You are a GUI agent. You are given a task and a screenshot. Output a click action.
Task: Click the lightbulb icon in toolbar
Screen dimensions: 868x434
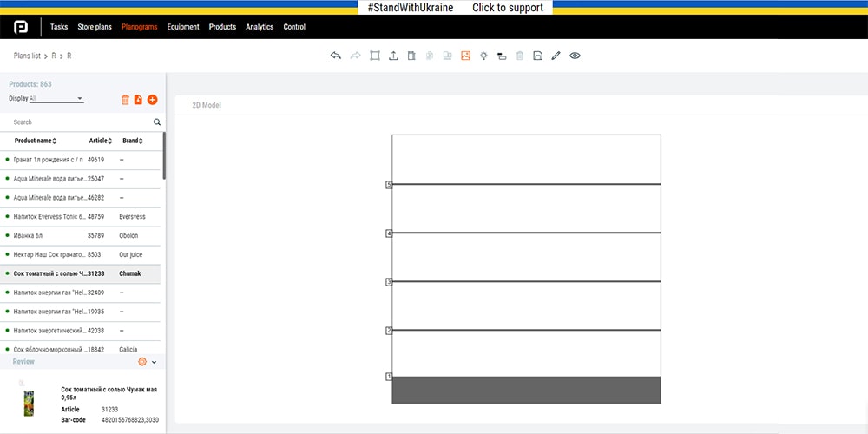tap(483, 56)
